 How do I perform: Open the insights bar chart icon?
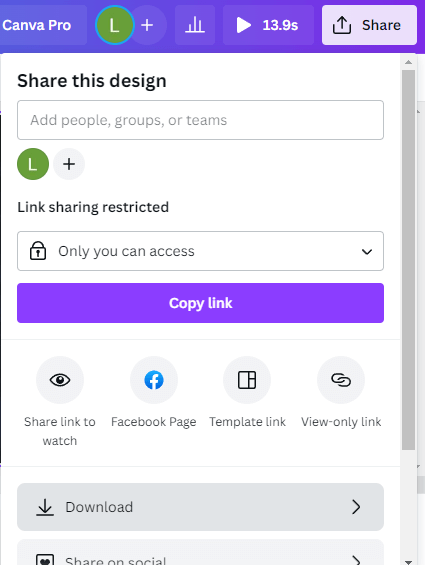coord(195,25)
